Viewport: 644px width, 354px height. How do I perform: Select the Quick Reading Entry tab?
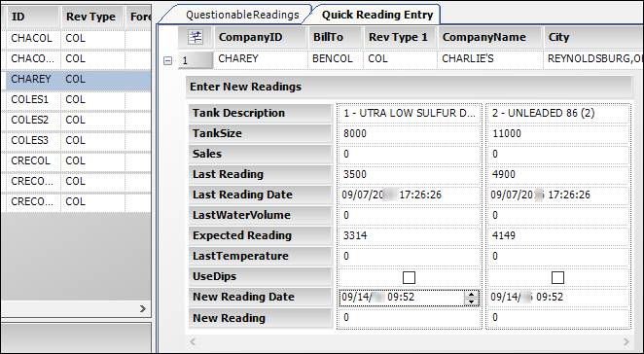click(x=377, y=15)
